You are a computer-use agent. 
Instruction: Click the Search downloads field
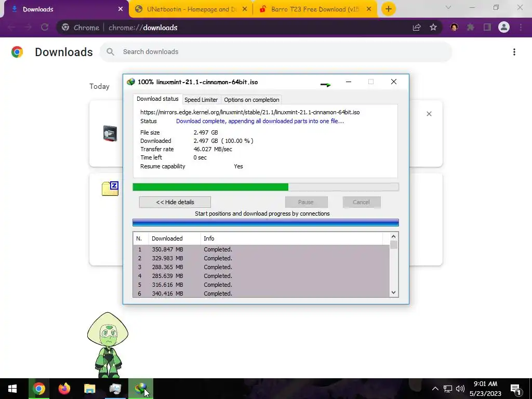[276, 52]
